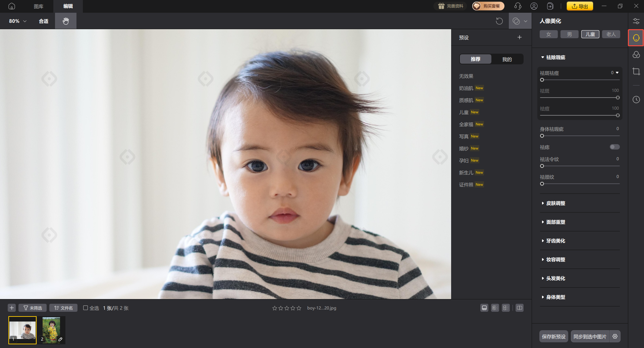Viewport: 644px width, 348px height.
Task: Select the hand pan tool
Action: 66,21
